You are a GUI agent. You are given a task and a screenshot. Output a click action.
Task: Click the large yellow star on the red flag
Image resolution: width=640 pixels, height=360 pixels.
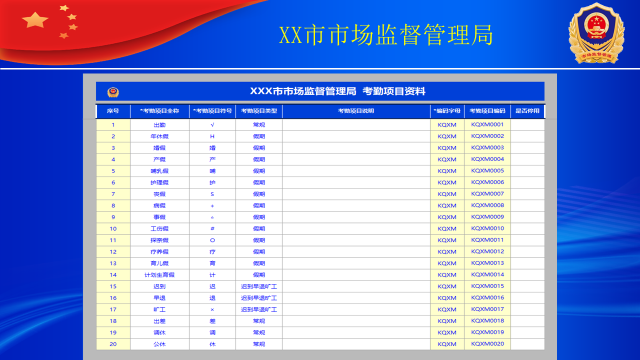tap(35, 20)
